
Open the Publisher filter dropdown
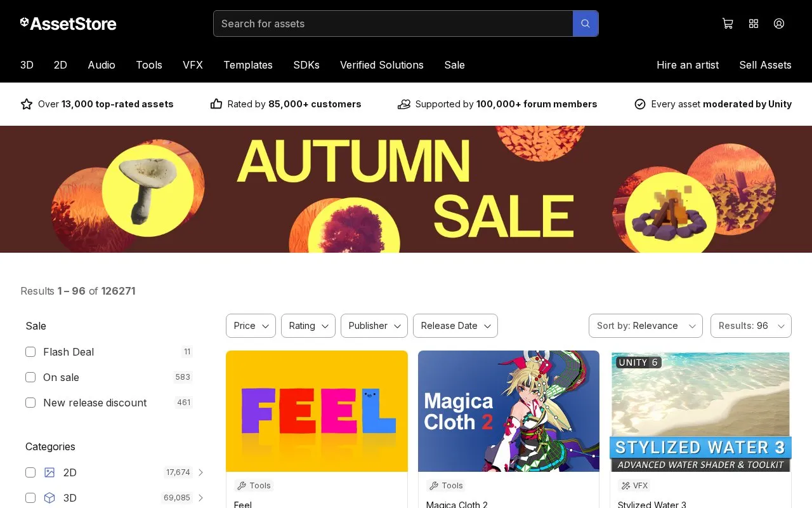pos(374,326)
